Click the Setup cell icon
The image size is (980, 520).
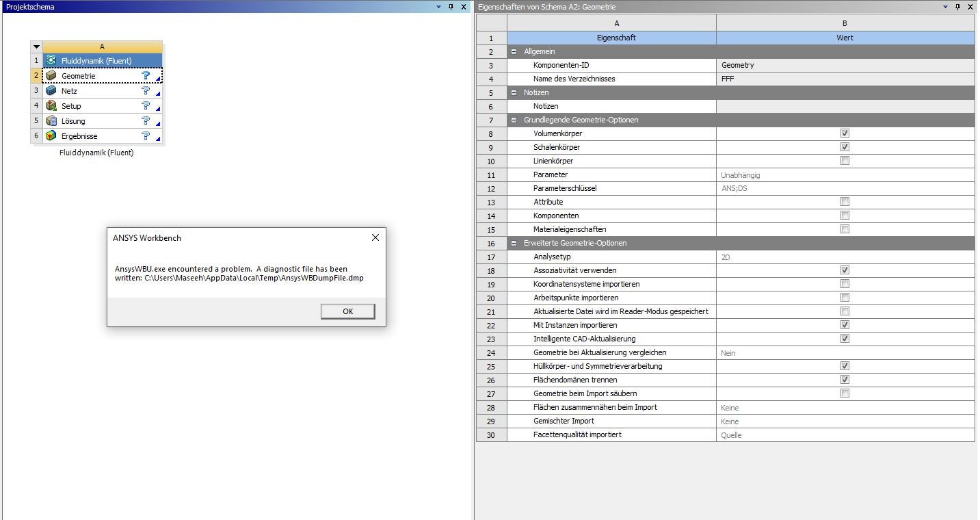51,106
